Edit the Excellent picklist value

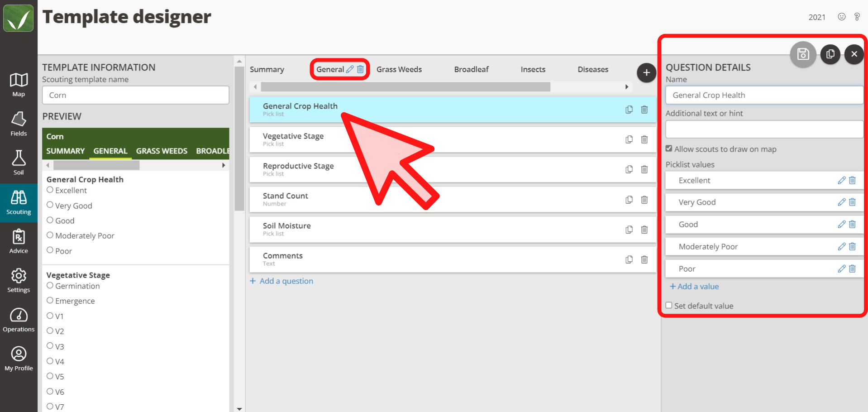click(841, 180)
